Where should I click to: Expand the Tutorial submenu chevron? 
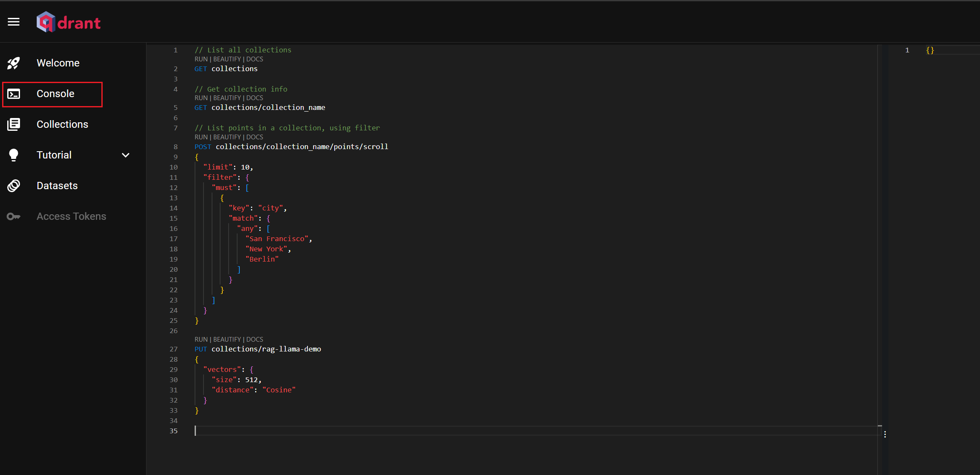(125, 155)
